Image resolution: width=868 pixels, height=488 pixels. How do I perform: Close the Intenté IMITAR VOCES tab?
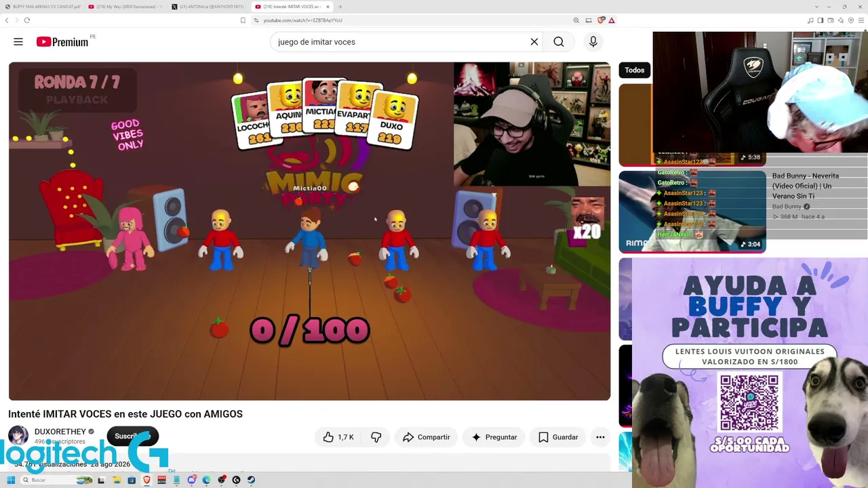click(328, 7)
